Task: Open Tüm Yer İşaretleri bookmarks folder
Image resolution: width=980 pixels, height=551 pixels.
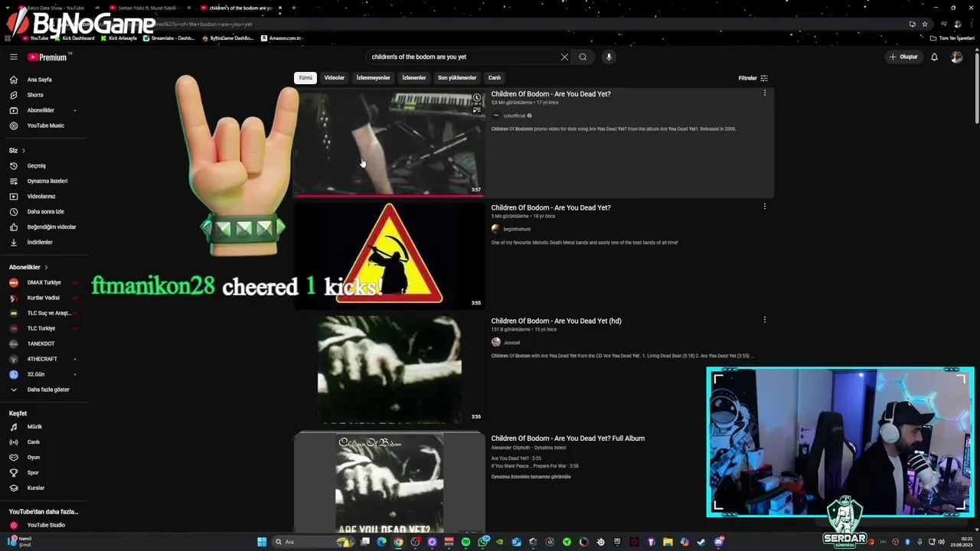Action: [952, 38]
